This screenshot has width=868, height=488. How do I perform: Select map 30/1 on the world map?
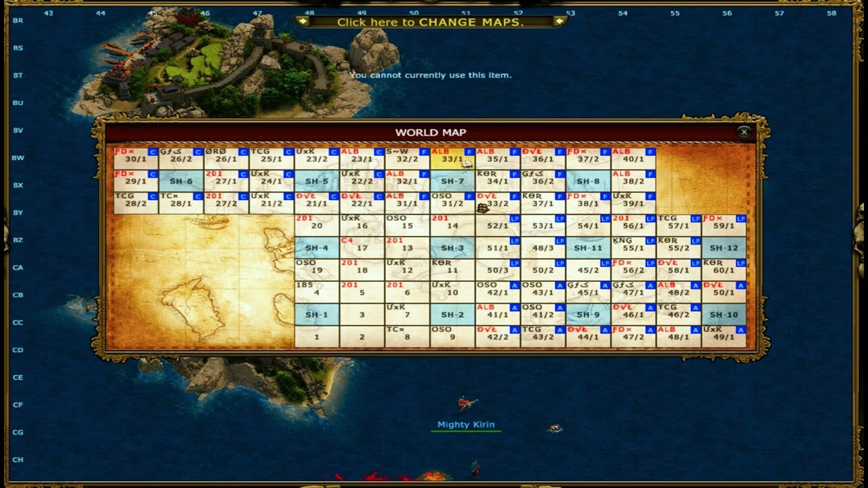[136, 159]
